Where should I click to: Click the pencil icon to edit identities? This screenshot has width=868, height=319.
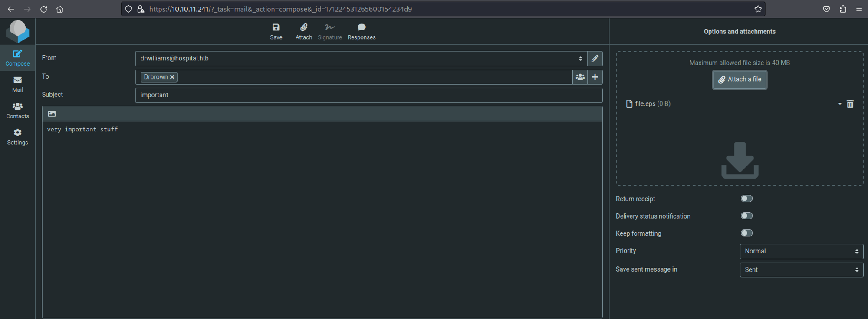[x=595, y=59]
